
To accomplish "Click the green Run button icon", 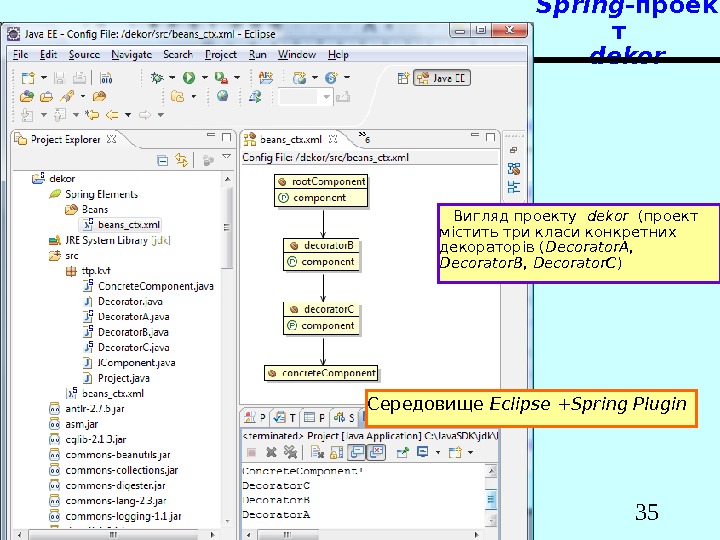I will click(x=189, y=78).
